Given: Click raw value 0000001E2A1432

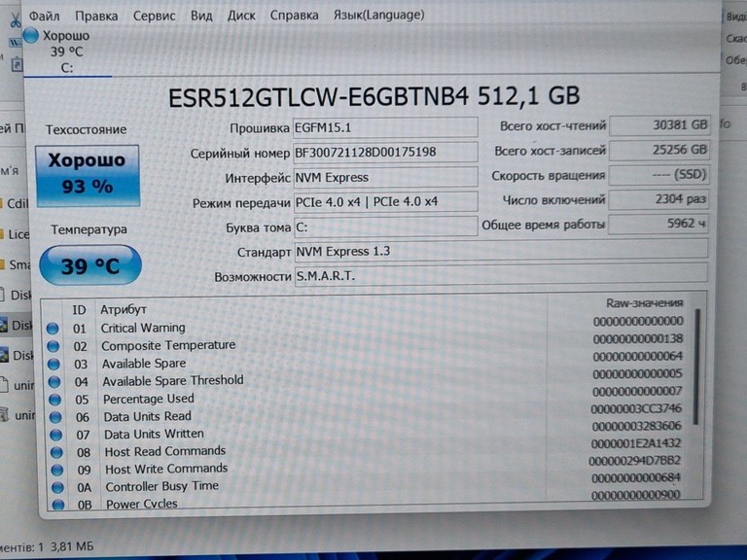Looking at the screenshot, I should [635, 443].
